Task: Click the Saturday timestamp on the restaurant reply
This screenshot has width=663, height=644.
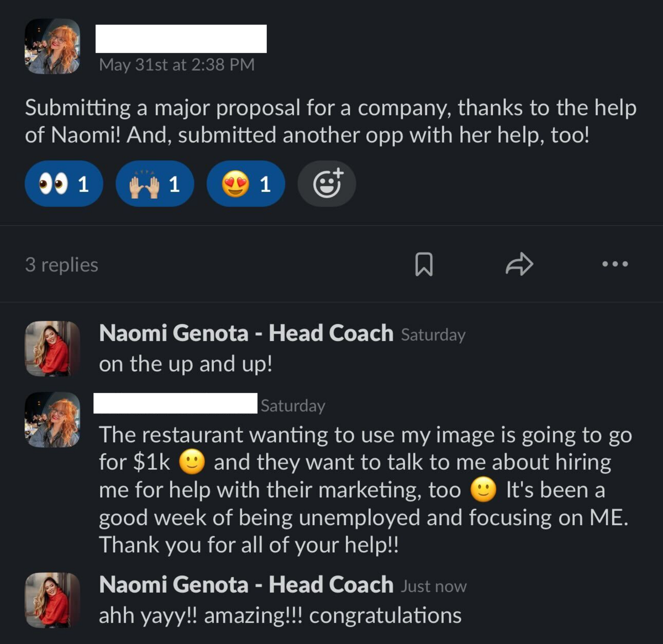Action: pos(293,406)
